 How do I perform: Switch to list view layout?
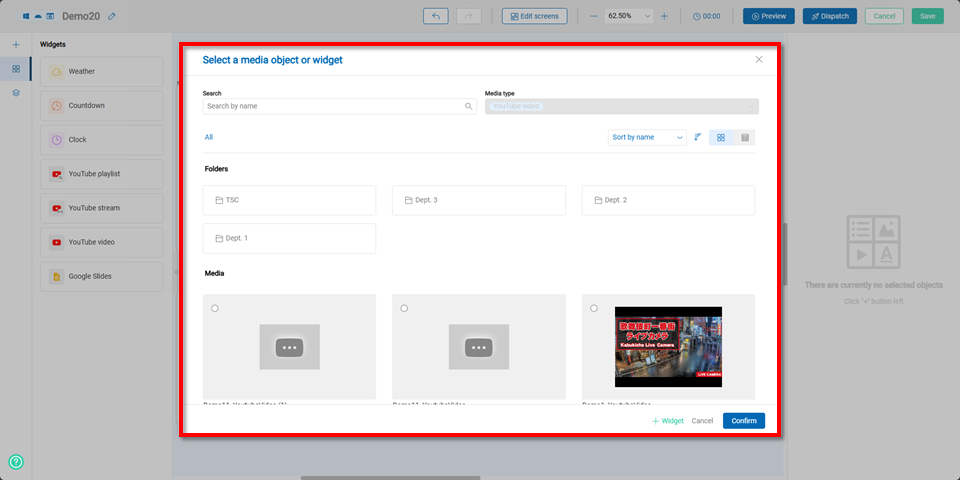click(x=745, y=137)
